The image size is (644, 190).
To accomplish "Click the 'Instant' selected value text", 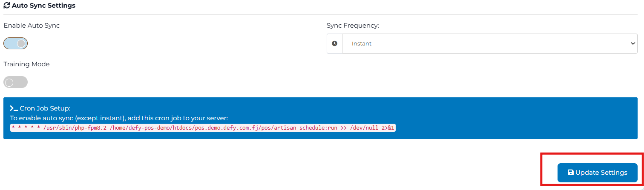I will coord(362,43).
